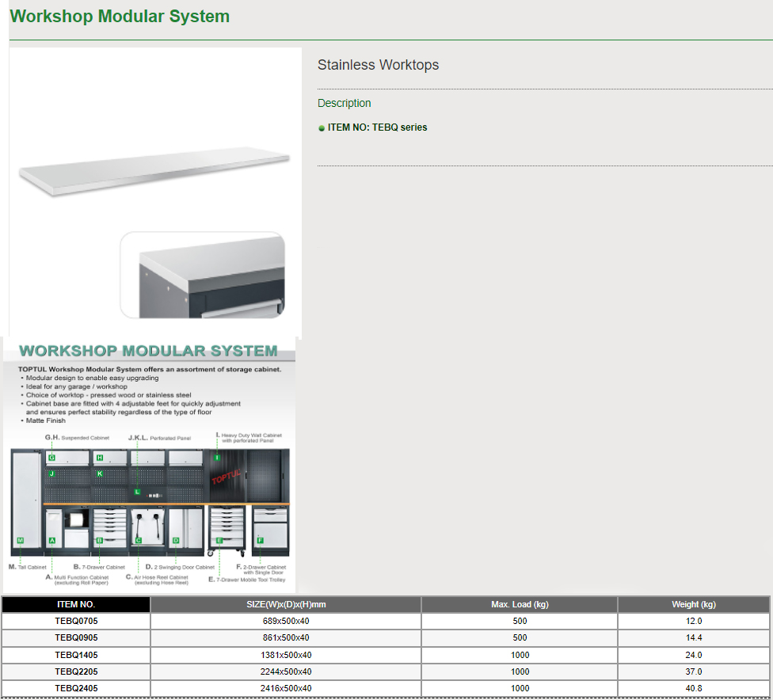Click the TEBQ2405 item number row
The height and width of the screenshot is (700, 773).
[76, 688]
